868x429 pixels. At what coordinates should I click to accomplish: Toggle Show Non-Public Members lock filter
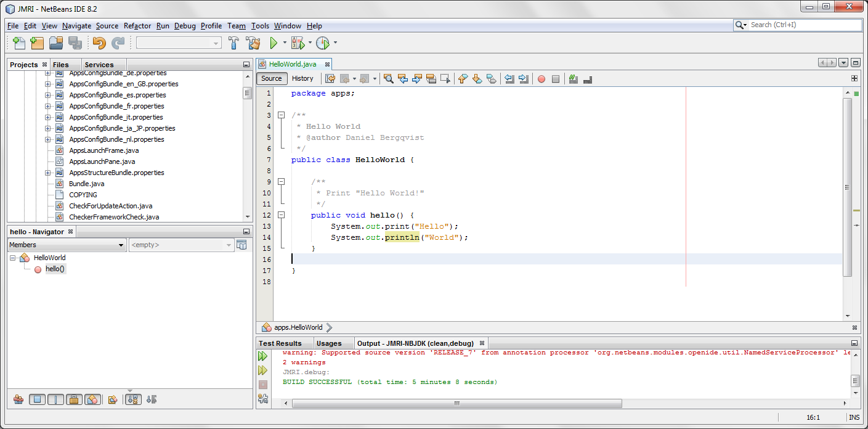point(74,399)
